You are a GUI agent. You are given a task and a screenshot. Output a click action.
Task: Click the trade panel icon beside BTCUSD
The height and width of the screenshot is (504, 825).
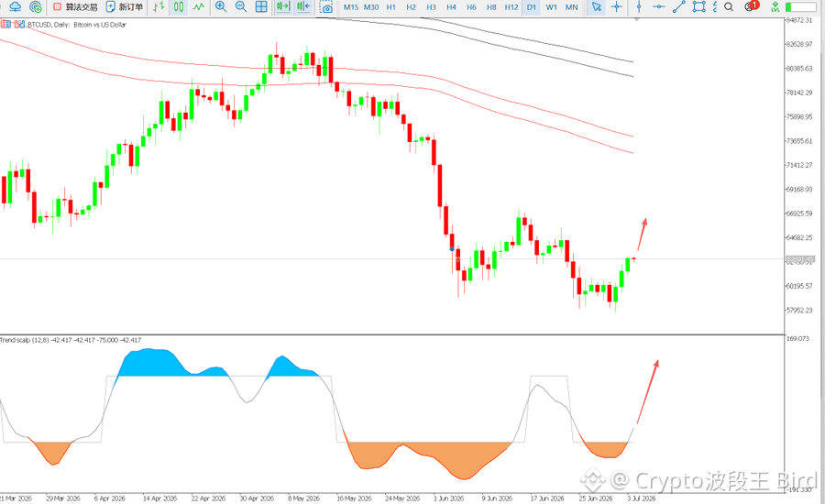click(x=19, y=24)
